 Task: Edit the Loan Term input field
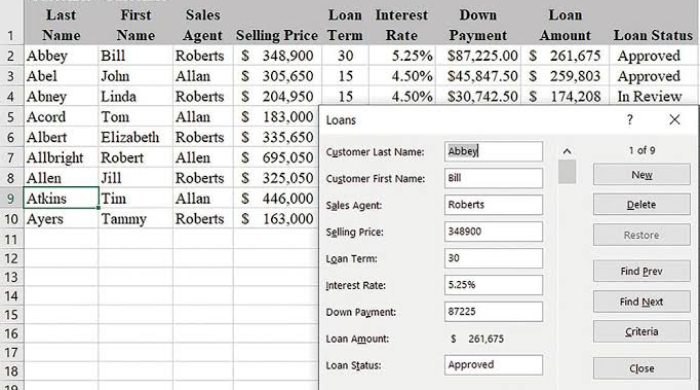click(493, 258)
